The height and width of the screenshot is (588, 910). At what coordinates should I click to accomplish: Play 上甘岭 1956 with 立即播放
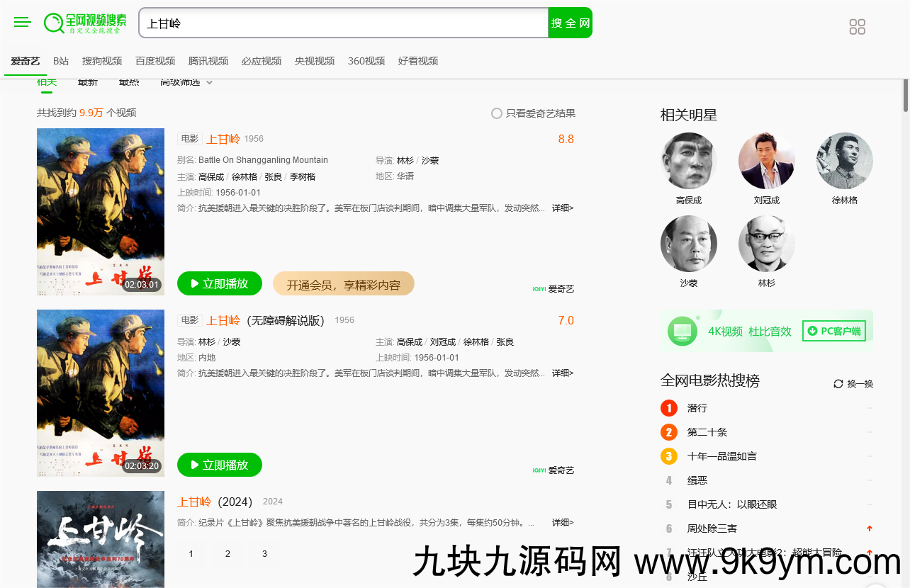[220, 283]
